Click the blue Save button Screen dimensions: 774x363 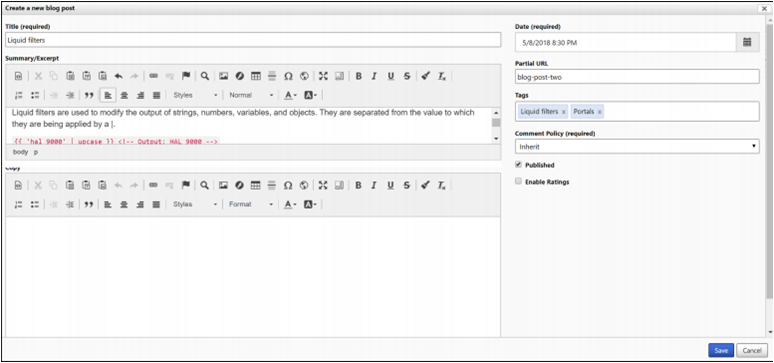coord(721,350)
